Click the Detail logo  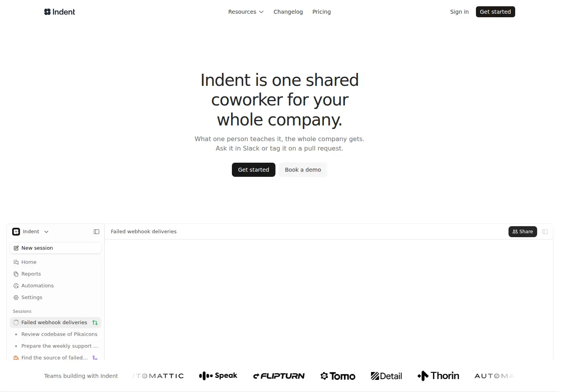click(386, 376)
